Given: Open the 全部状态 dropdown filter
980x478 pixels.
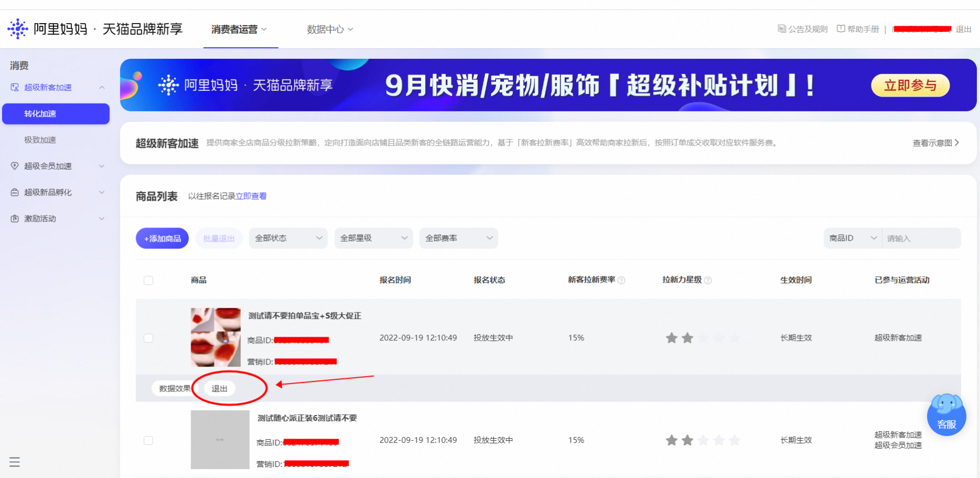Looking at the screenshot, I should [288, 238].
